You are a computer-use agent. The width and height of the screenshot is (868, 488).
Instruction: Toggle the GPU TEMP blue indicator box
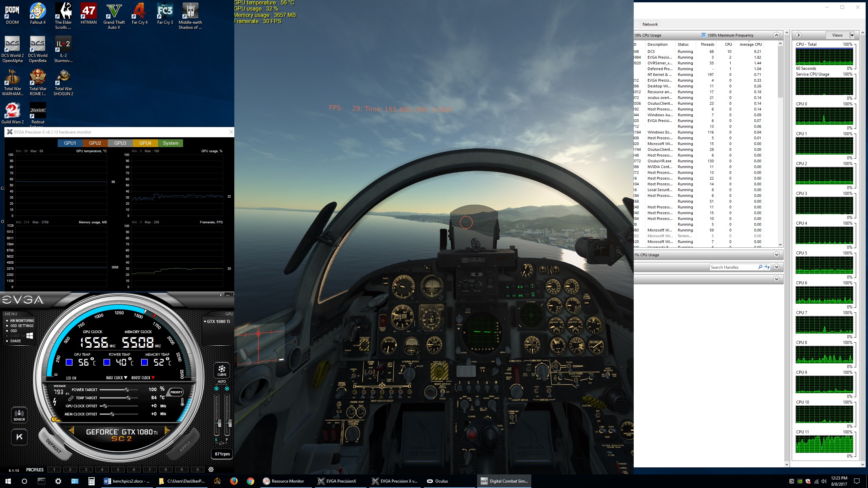[69, 362]
